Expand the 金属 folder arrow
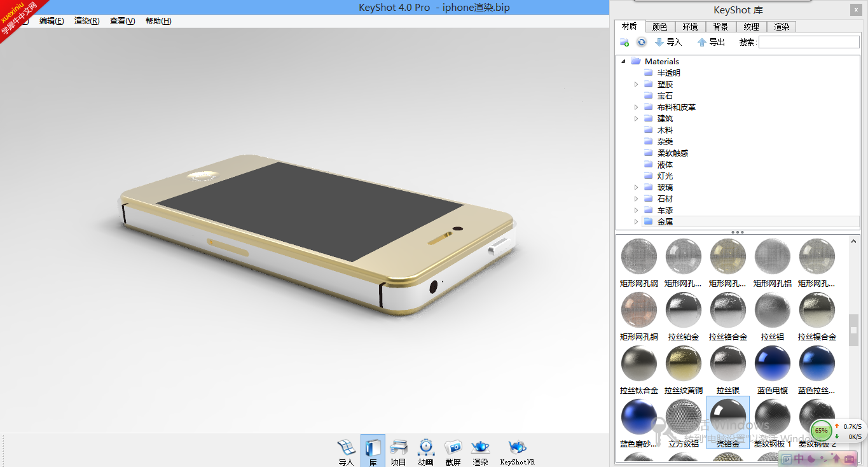This screenshot has width=868, height=467. (636, 221)
